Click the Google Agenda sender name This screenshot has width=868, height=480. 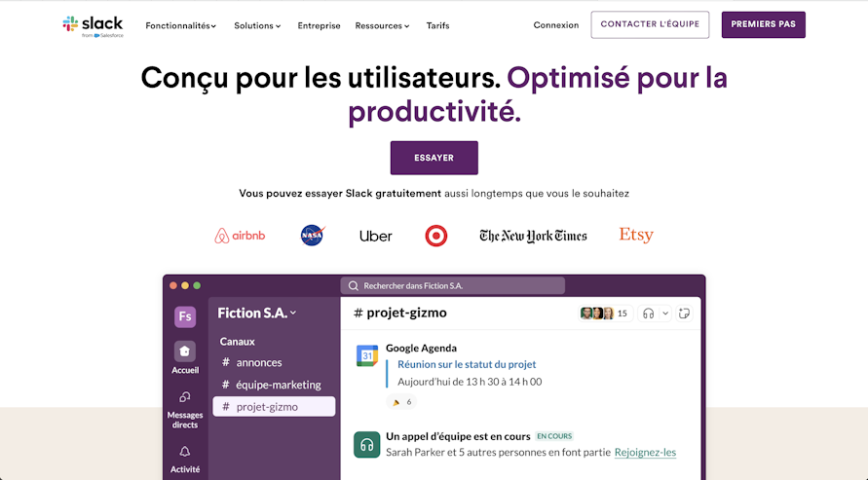click(x=421, y=348)
